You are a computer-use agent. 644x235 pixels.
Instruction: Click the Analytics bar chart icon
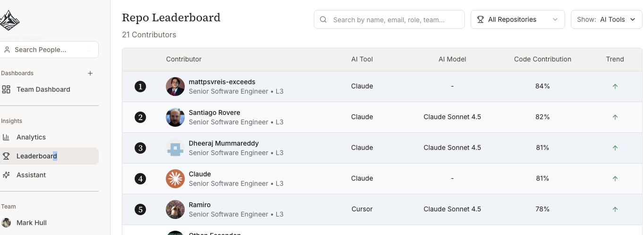[x=6, y=137]
